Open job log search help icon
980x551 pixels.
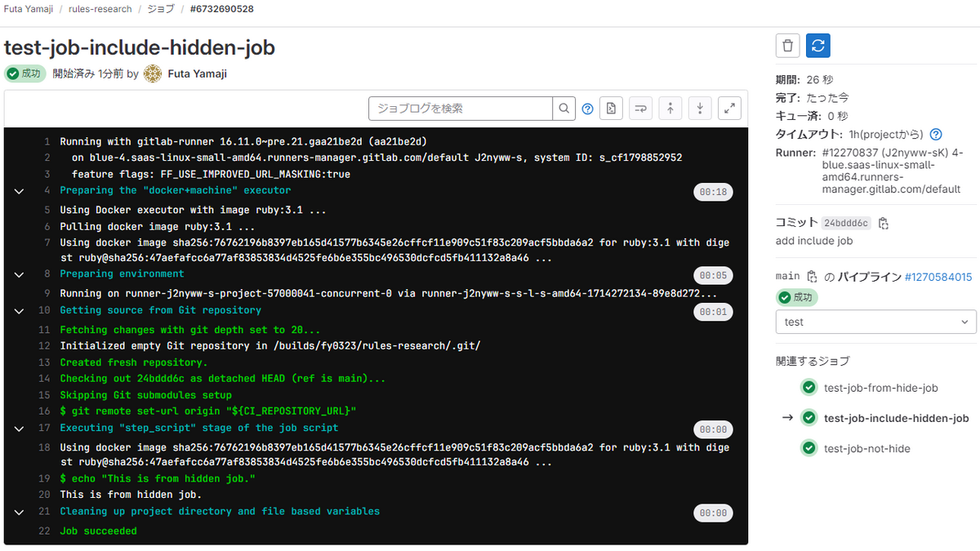[587, 109]
